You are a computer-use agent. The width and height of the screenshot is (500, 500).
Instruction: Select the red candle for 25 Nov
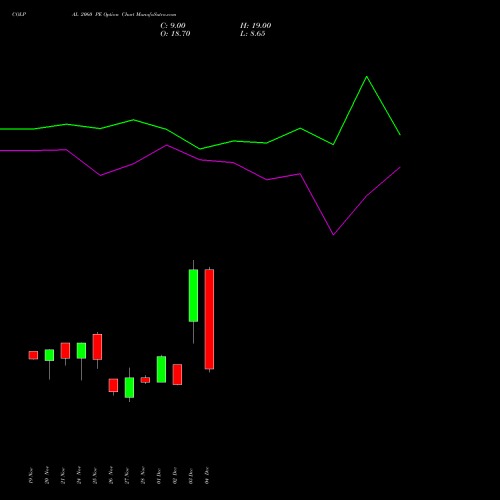[x=97, y=347]
